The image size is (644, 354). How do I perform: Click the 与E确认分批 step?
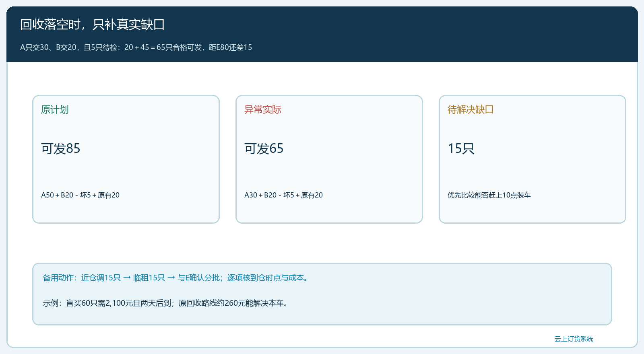pyautogui.click(x=199, y=278)
